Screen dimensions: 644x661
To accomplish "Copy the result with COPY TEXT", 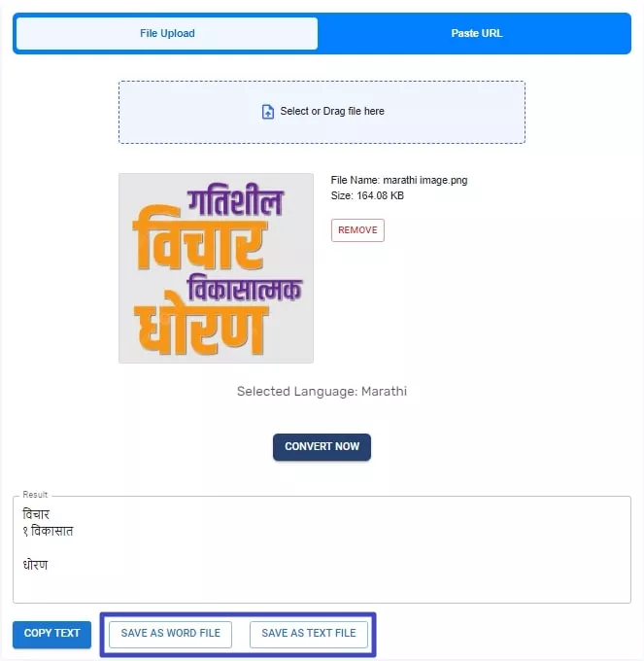I will pyautogui.click(x=52, y=634).
